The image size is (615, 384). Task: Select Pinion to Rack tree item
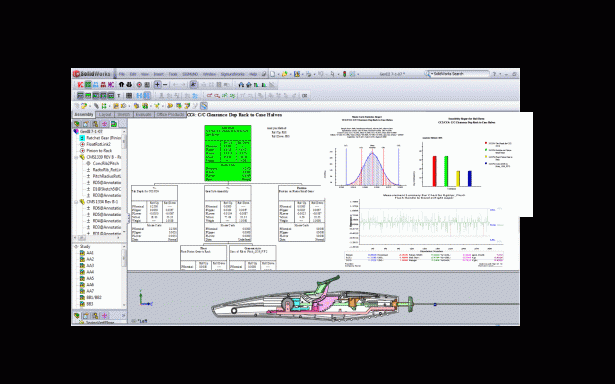pyautogui.click(x=99, y=151)
